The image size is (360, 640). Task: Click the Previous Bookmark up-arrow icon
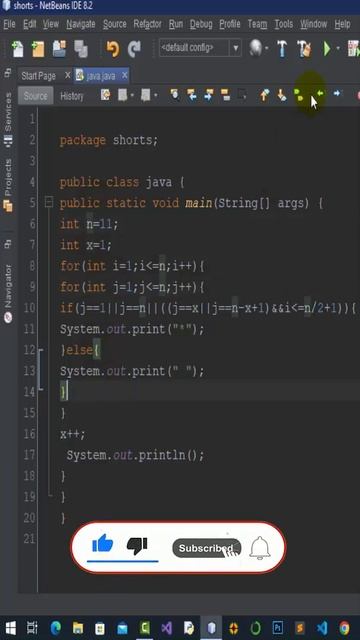click(264, 95)
